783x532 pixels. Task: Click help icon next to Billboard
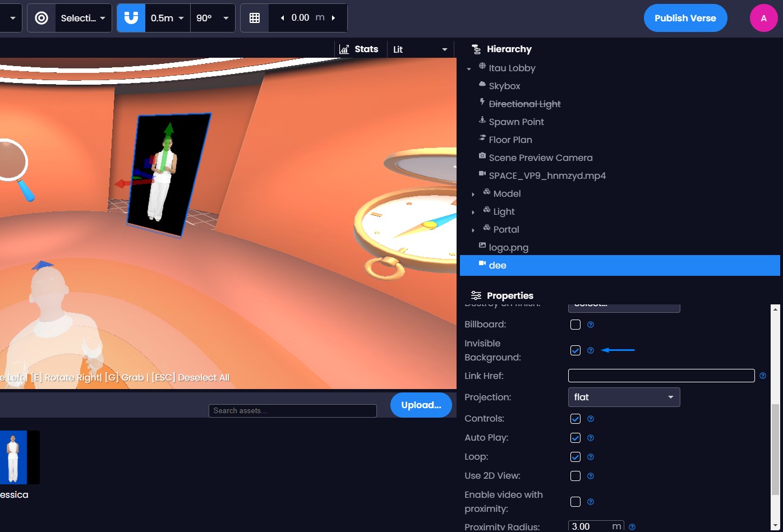coord(591,325)
